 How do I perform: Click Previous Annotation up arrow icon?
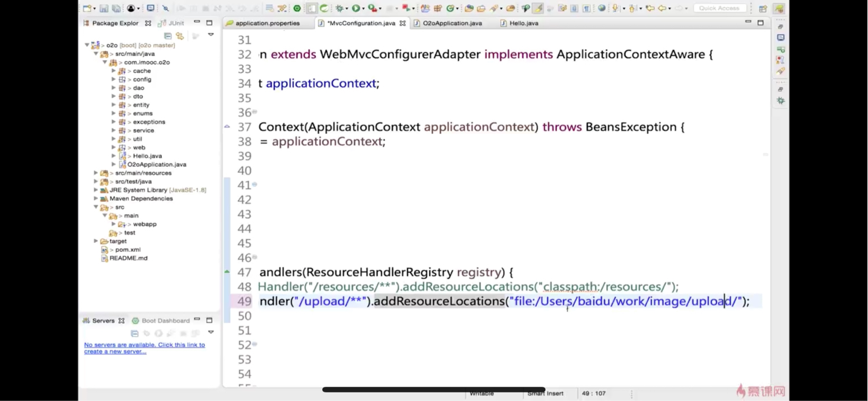pyautogui.click(x=632, y=9)
